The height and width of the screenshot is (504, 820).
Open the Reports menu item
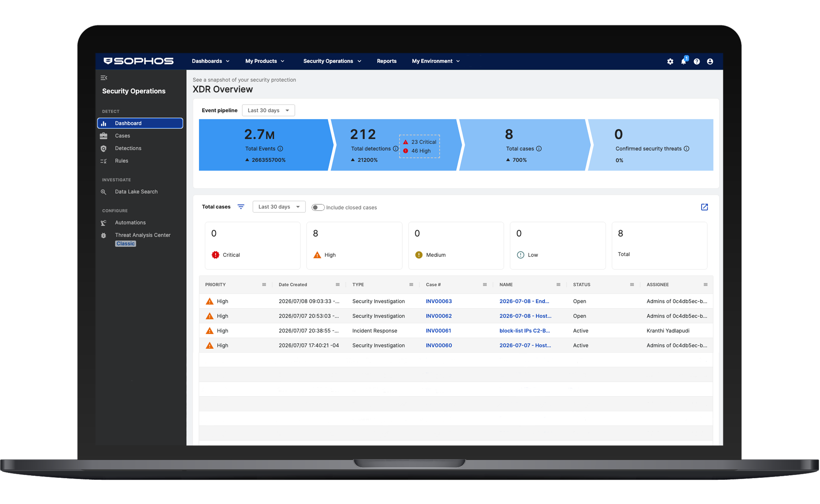[x=387, y=61]
